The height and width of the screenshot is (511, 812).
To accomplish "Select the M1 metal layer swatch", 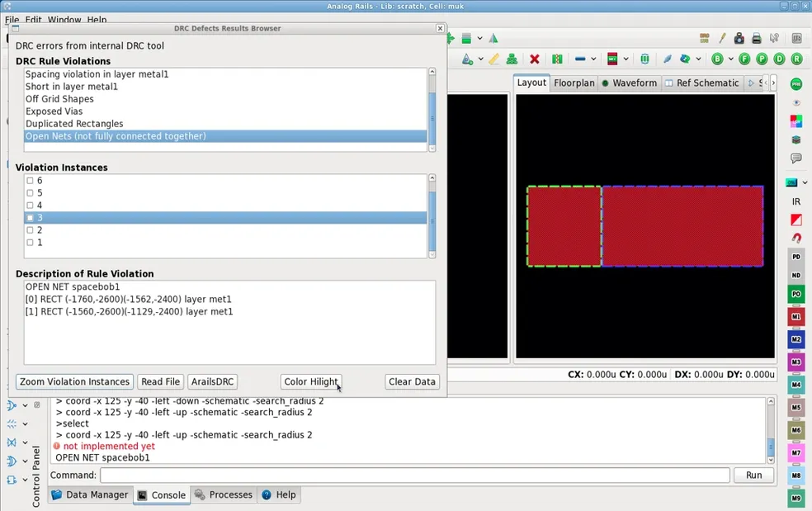I will point(795,317).
